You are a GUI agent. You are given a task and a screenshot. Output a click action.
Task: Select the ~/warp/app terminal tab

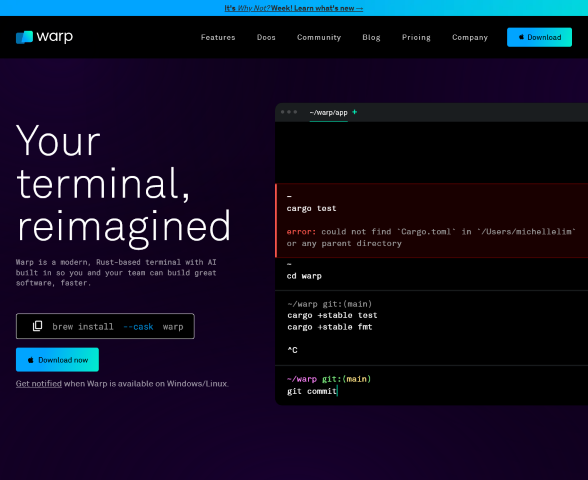[x=328, y=112]
